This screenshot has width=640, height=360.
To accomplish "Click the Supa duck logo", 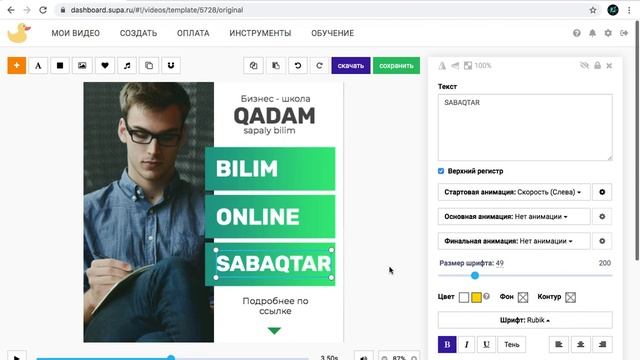I will [x=19, y=33].
